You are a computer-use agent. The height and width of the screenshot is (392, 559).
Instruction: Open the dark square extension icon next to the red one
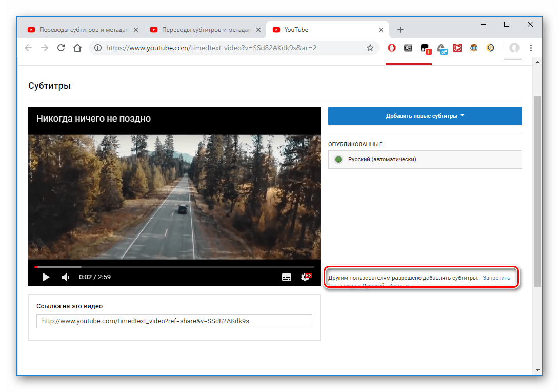pos(408,48)
